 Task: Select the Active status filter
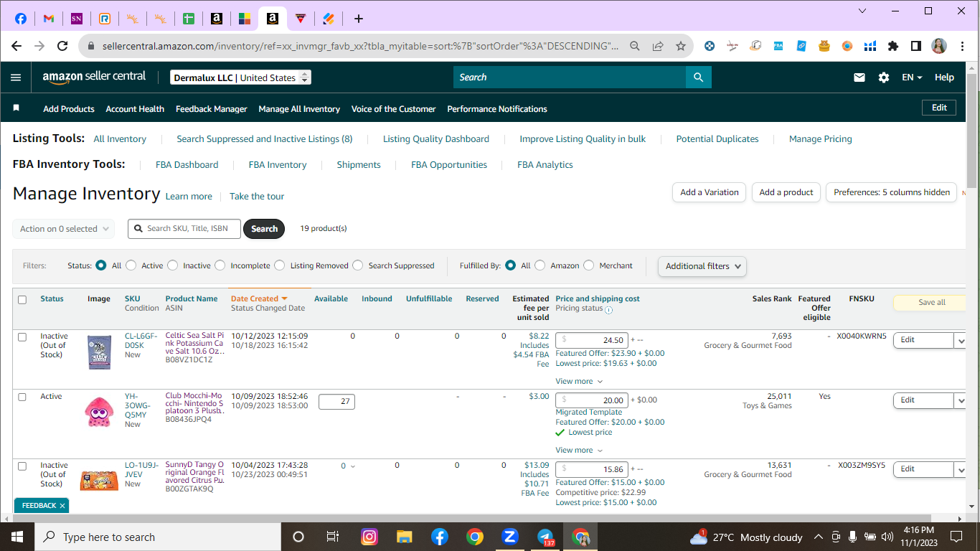pyautogui.click(x=131, y=265)
